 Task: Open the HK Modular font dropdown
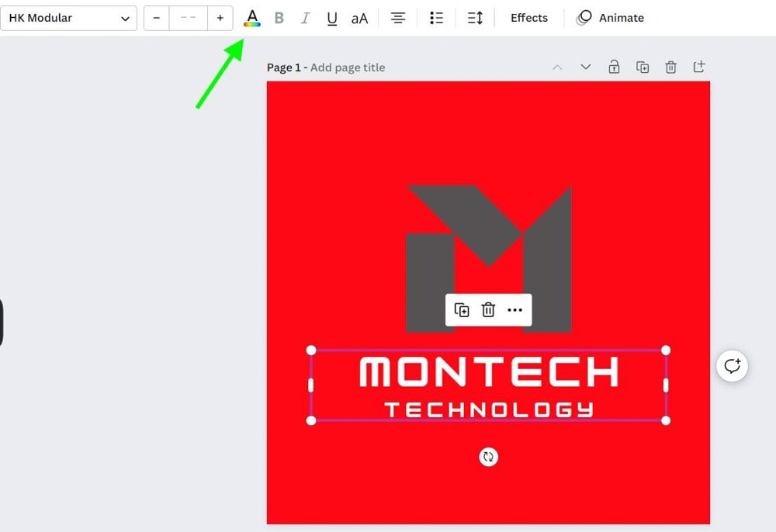69,19
